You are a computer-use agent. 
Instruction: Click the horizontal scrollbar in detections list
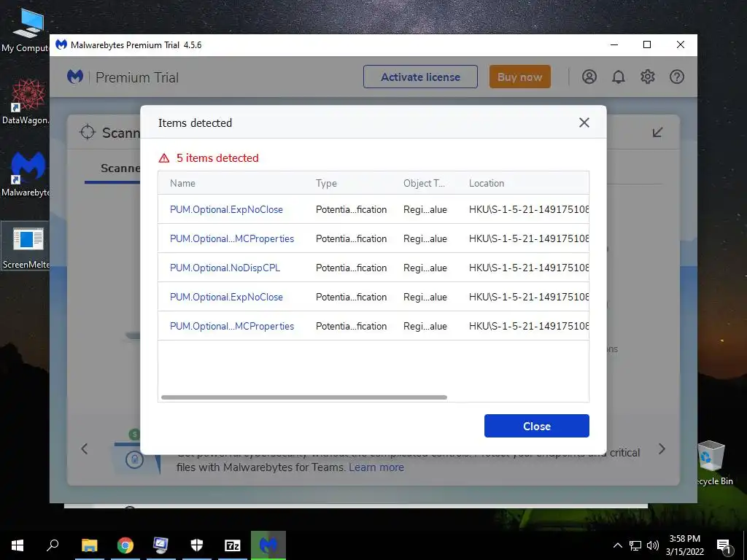click(304, 397)
